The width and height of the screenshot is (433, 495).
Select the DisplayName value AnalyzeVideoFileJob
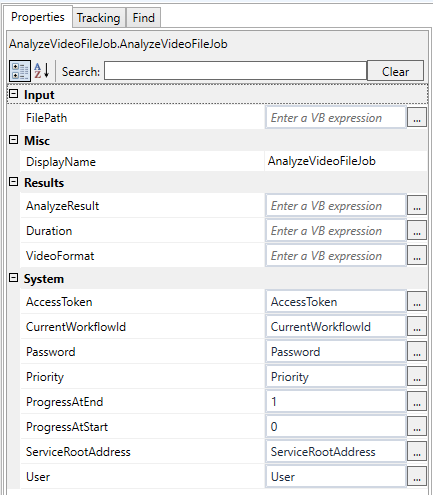coord(322,161)
